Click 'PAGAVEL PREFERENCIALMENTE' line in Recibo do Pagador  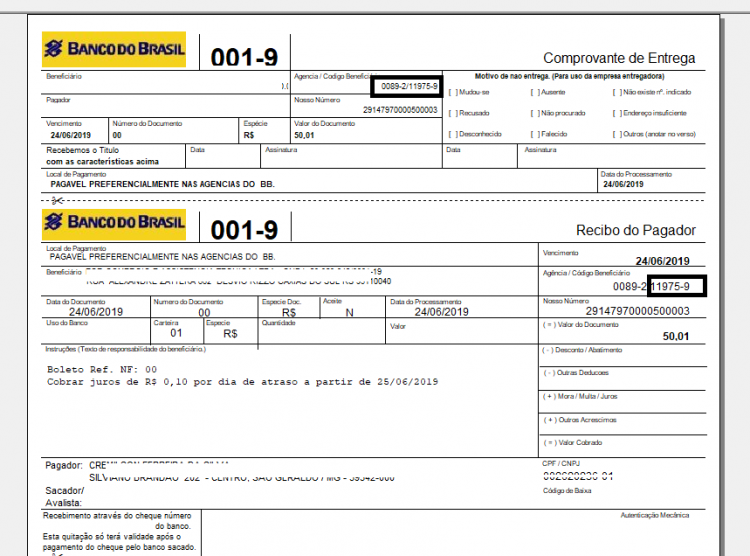(x=163, y=257)
